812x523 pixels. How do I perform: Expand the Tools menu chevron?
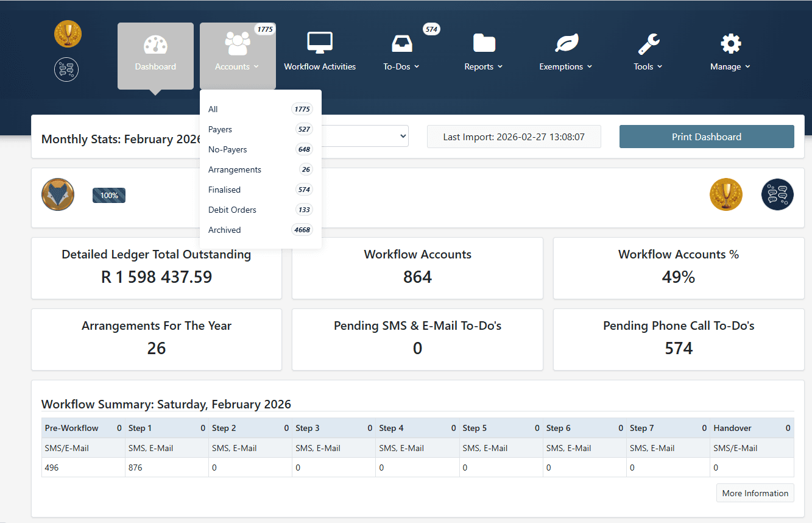point(660,67)
